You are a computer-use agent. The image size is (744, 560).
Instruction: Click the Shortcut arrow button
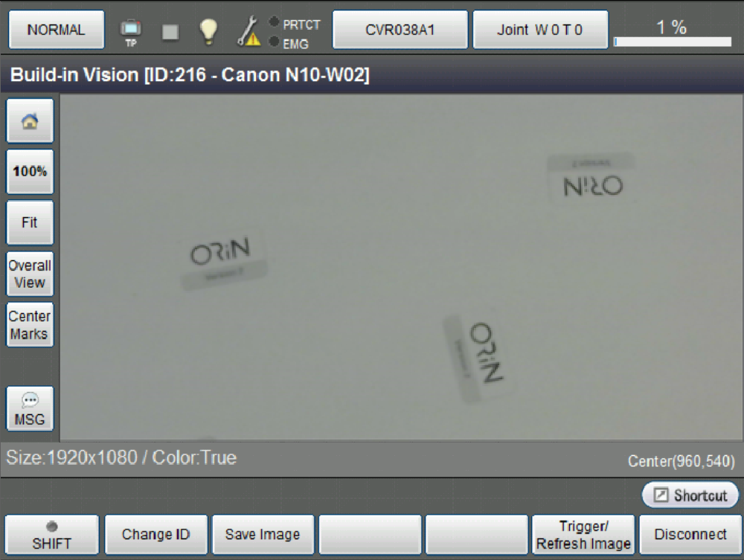pos(690,495)
